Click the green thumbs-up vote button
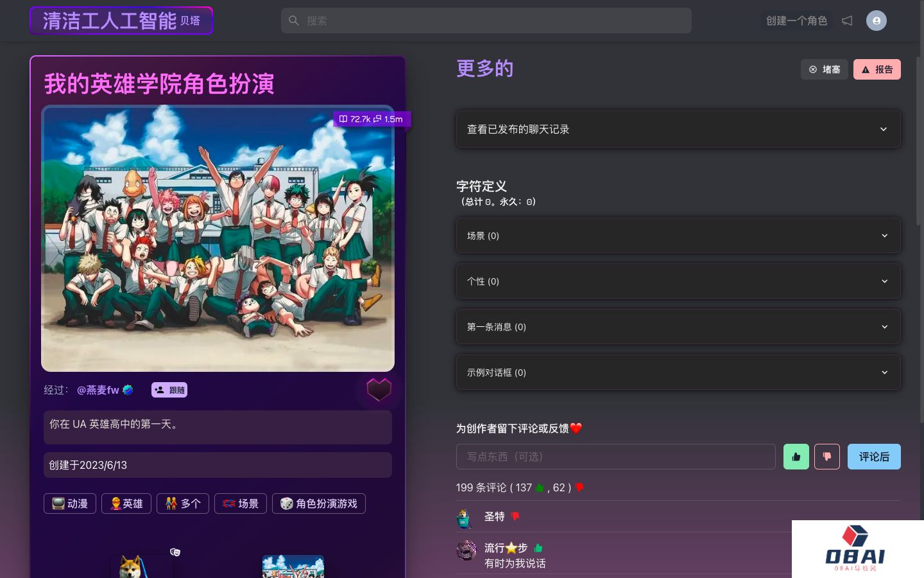The image size is (924, 578). (796, 457)
